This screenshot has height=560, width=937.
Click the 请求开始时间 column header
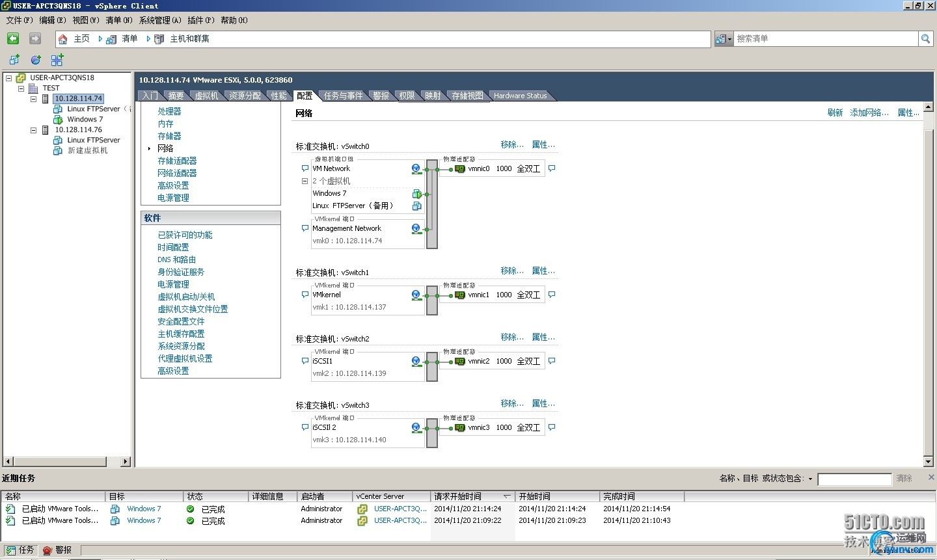coord(473,497)
